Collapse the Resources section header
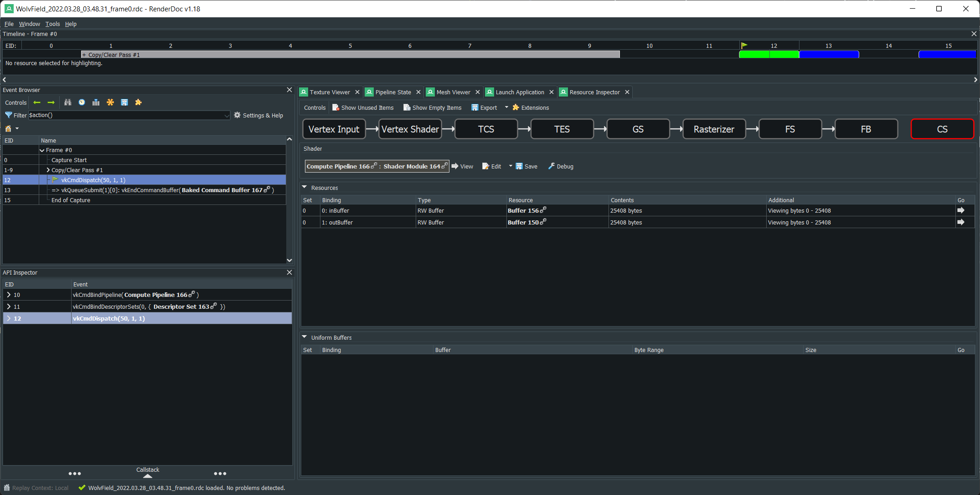Screen dimensions: 980x495 coord(304,187)
